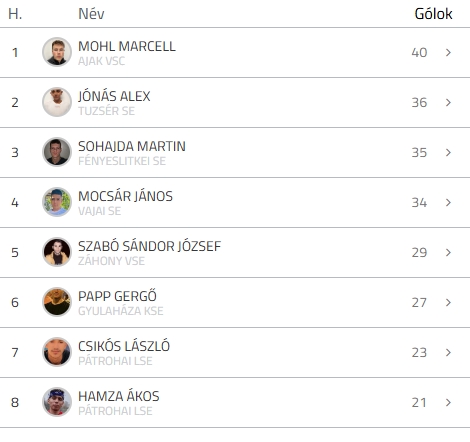Viewport: 470px width, 442px height.
Task: Select Sohajda Martin's avatar image
Action: click(57, 152)
